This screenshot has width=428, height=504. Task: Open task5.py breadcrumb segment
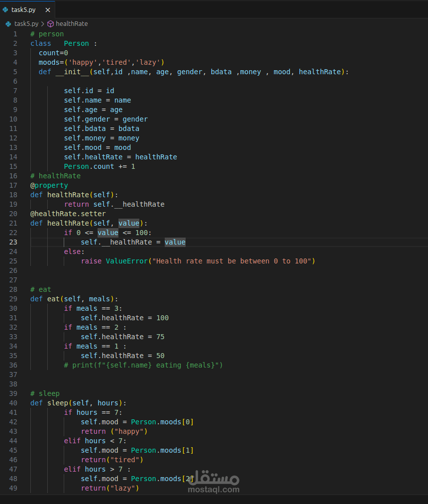(x=26, y=24)
